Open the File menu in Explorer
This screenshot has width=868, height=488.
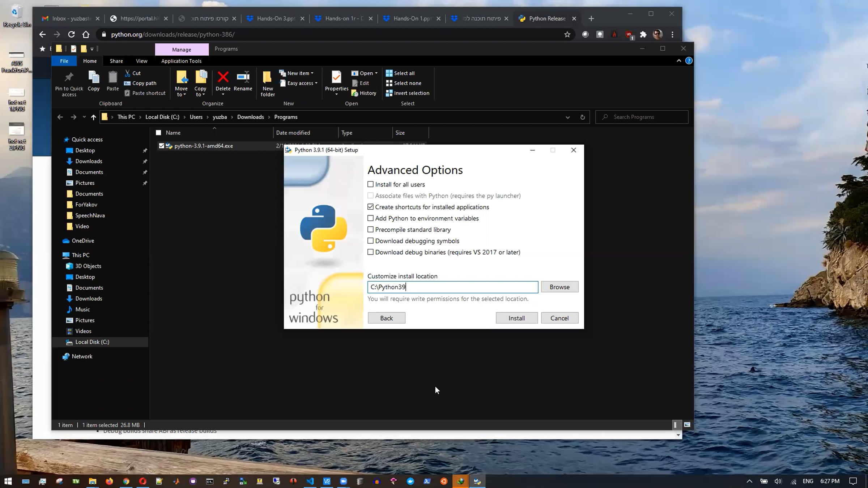coord(64,61)
